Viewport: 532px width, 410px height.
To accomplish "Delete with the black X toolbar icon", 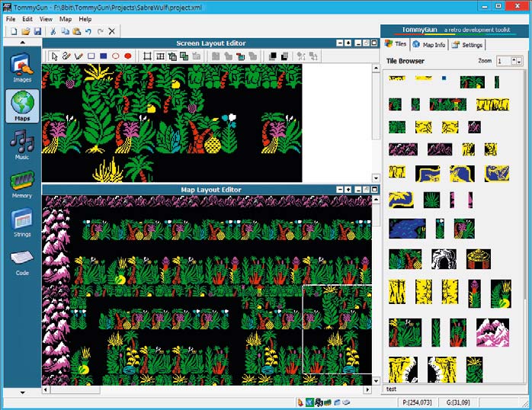I will pyautogui.click(x=111, y=31).
